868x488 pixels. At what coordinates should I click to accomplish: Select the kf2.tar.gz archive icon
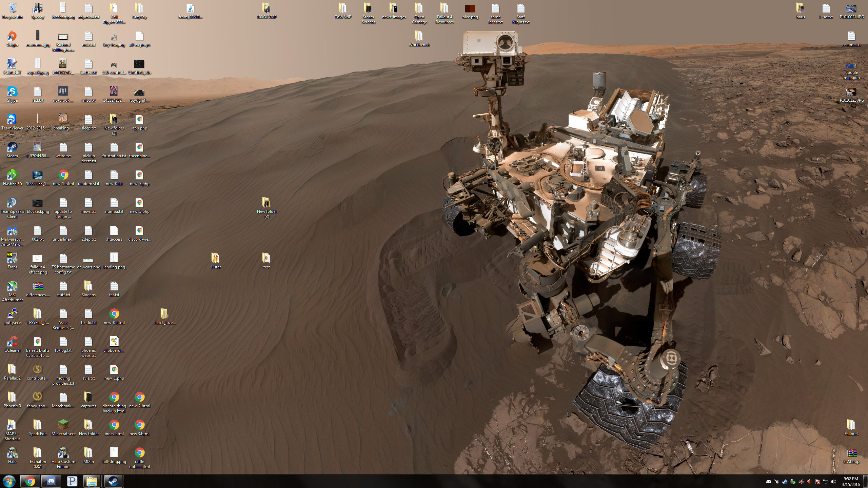pos(851,455)
